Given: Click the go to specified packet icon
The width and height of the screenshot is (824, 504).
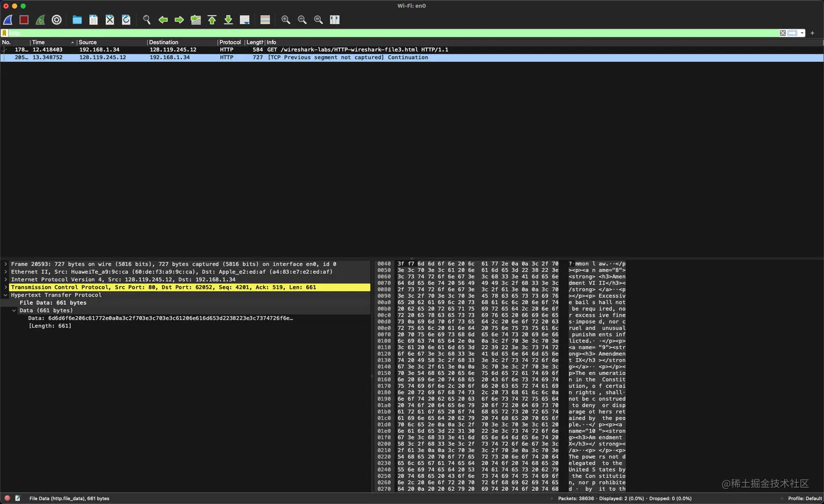Looking at the screenshot, I should coord(196,20).
